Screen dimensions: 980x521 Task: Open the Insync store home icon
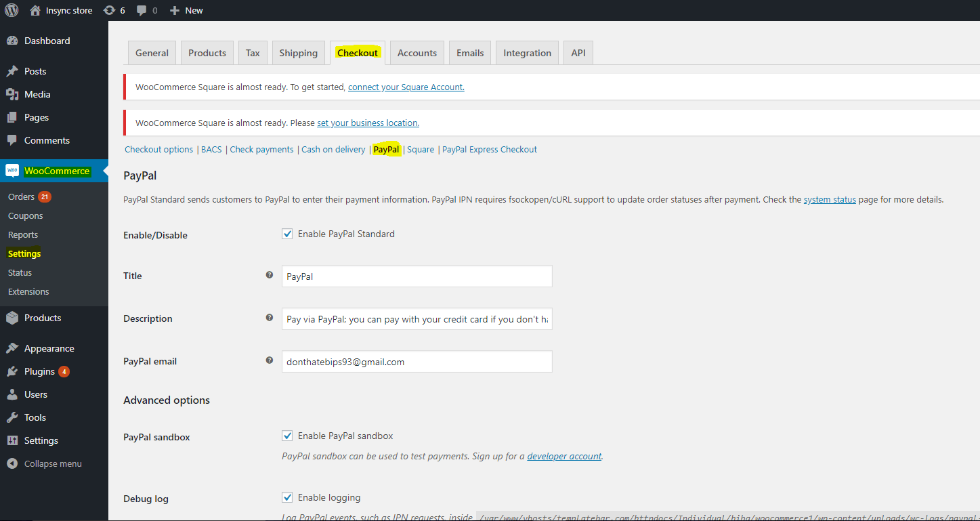click(35, 10)
